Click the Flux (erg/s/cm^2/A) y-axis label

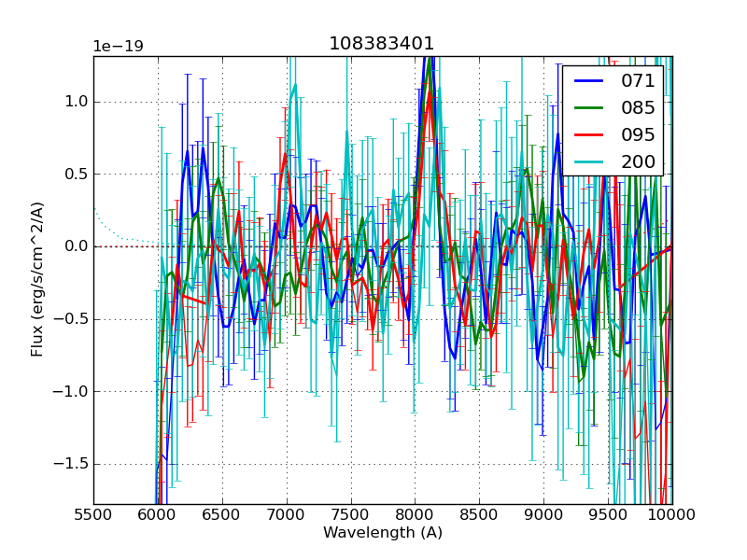click(37, 279)
